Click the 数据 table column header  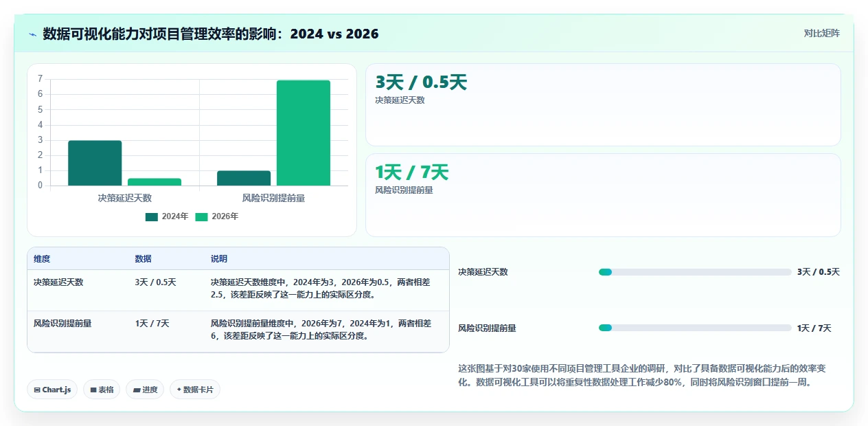pyautogui.click(x=144, y=259)
